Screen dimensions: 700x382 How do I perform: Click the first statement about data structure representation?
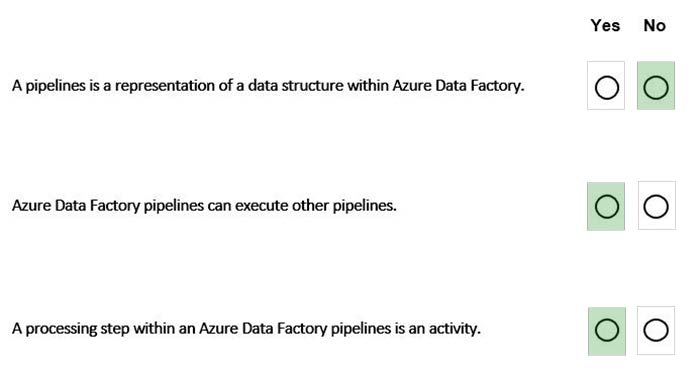point(268,86)
